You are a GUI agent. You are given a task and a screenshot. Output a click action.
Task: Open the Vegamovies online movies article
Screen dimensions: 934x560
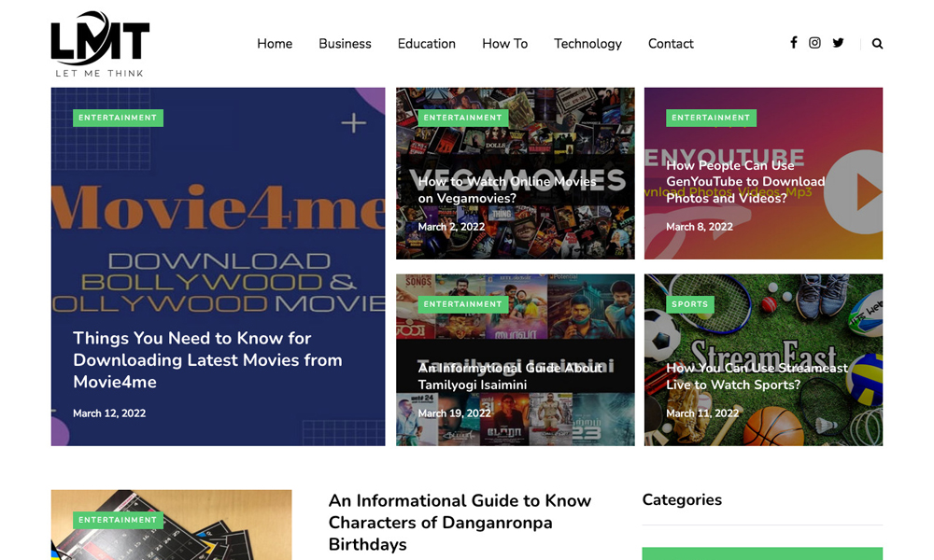coord(507,189)
